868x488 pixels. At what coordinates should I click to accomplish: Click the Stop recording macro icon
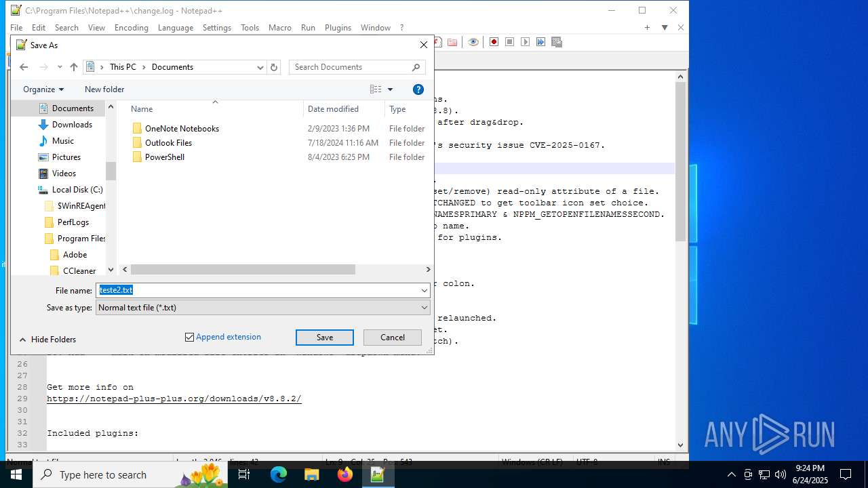[x=510, y=42]
